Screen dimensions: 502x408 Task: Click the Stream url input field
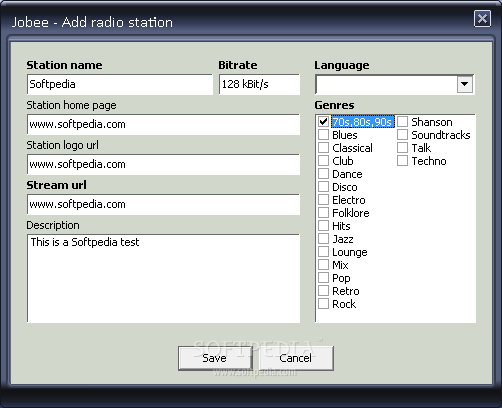click(163, 204)
